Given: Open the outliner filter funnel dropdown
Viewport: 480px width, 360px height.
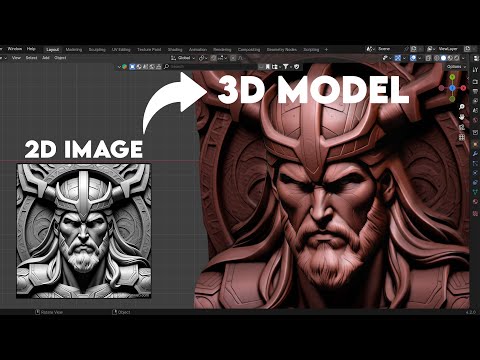Looking at the screenshot, I should pyautogui.click(x=288, y=67).
